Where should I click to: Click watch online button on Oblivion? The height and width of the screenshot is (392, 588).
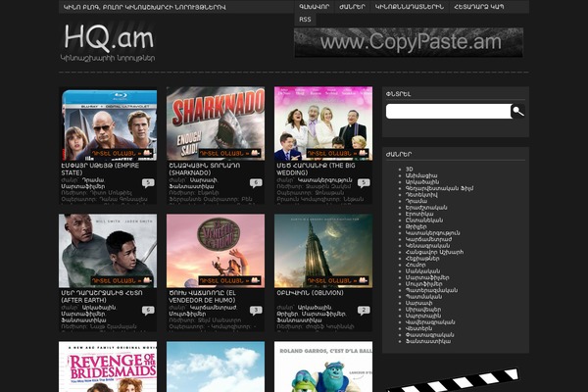(x=337, y=280)
